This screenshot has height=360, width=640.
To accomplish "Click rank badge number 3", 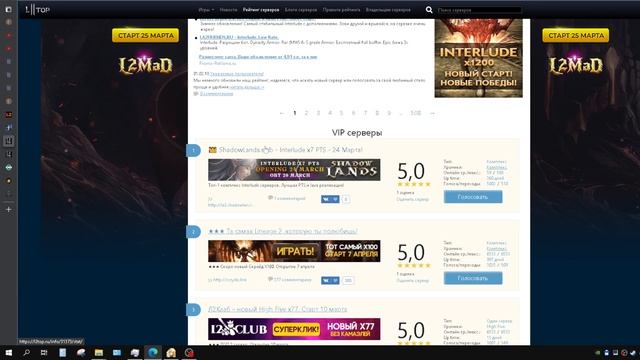I will [x=193, y=309].
